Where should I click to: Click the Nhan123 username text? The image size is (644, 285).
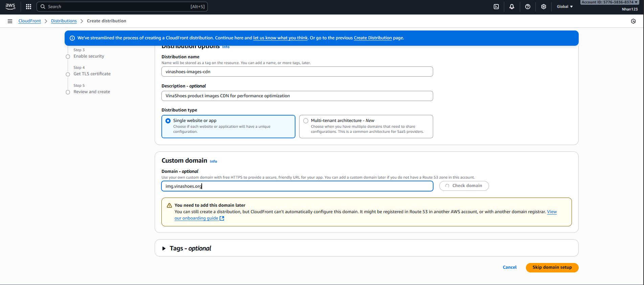tap(629, 9)
